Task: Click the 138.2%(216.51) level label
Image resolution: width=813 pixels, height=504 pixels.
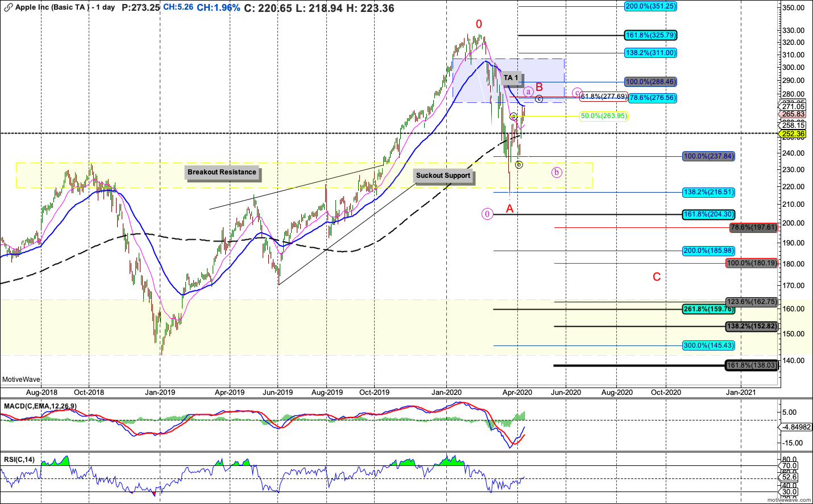Action: click(x=708, y=192)
